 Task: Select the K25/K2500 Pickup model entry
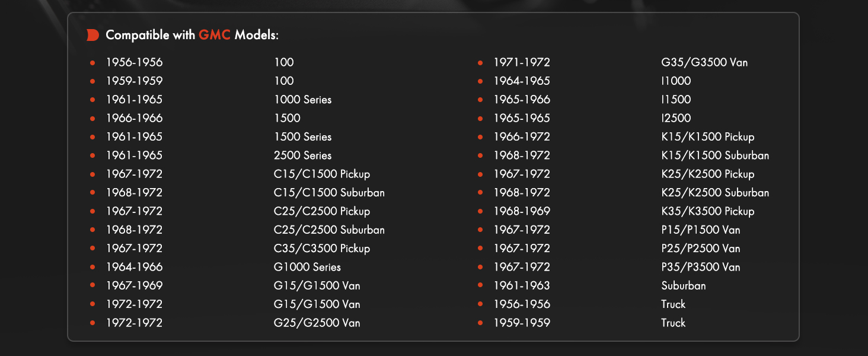pyautogui.click(x=708, y=174)
